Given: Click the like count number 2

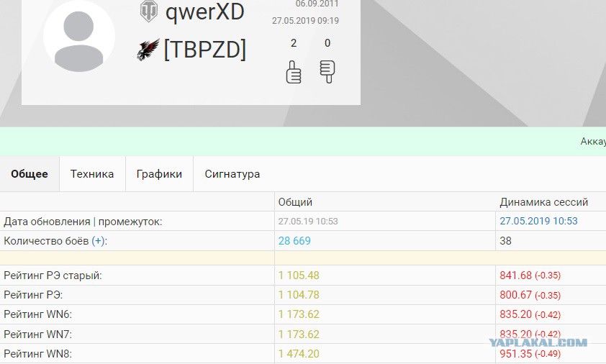Looking at the screenshot, I should (294, 43).
